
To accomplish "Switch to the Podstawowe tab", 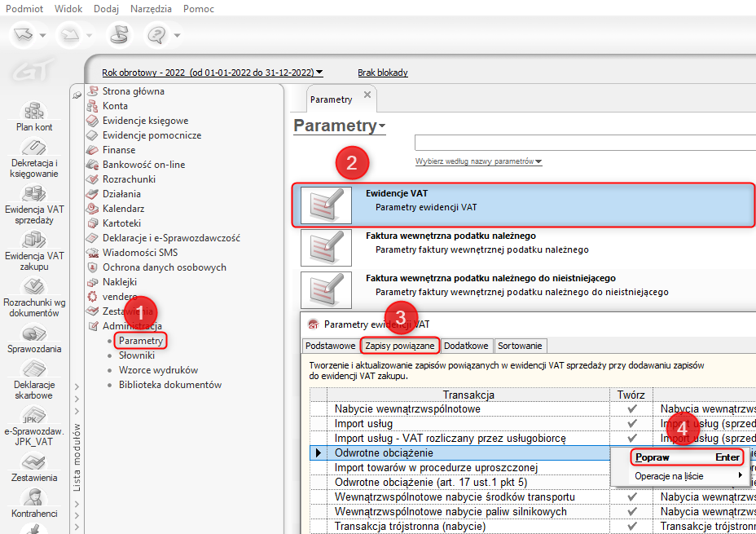I will pos(331,346).
